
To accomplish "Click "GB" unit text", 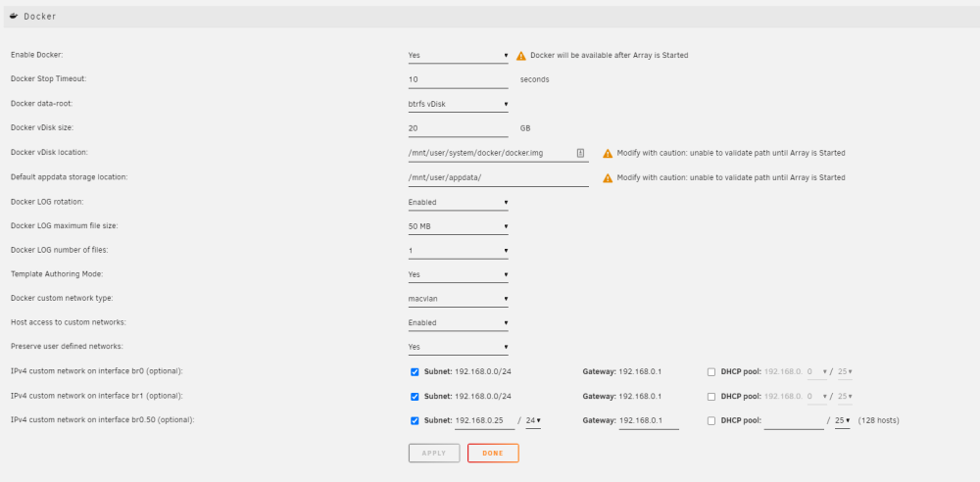I will (525, 128).
